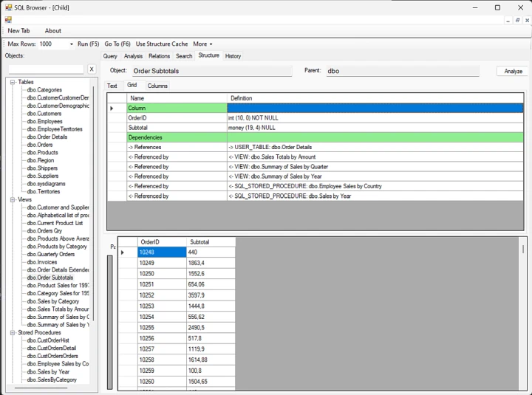Viewport: 532px width, 395px height.
Task: Toggle Use Structure Cache
Action: (162, 44)
